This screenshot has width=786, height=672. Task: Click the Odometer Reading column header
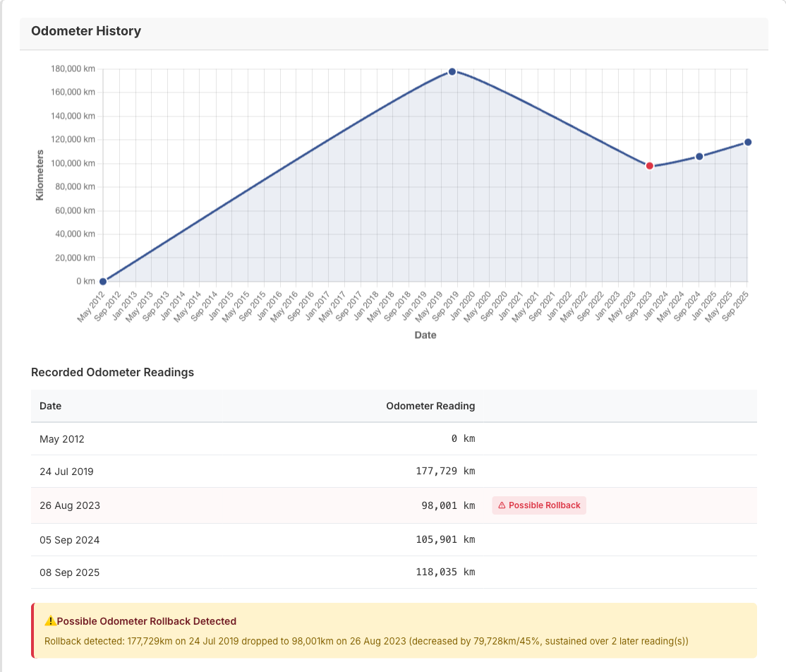pos(430,406)
